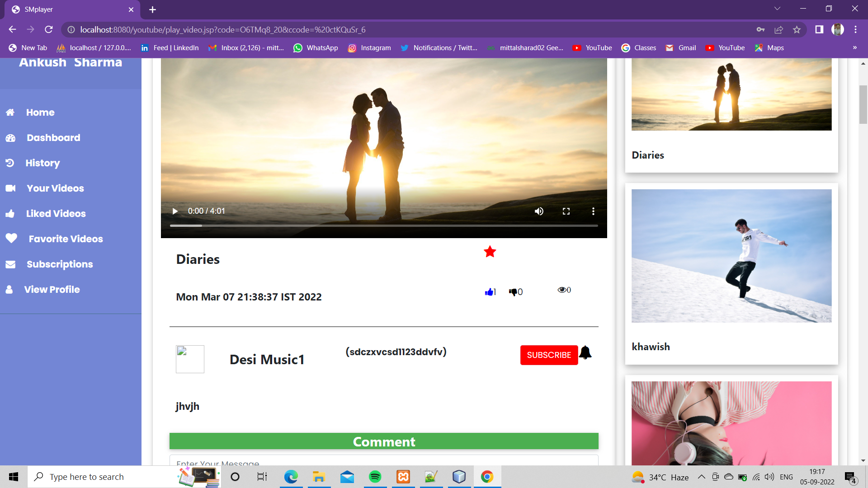Image resolution: width=868 pixels, height=488 pixels.
Task: Select the Liked Videos thumbs-up icon
Action: click(x=10, y=213)
